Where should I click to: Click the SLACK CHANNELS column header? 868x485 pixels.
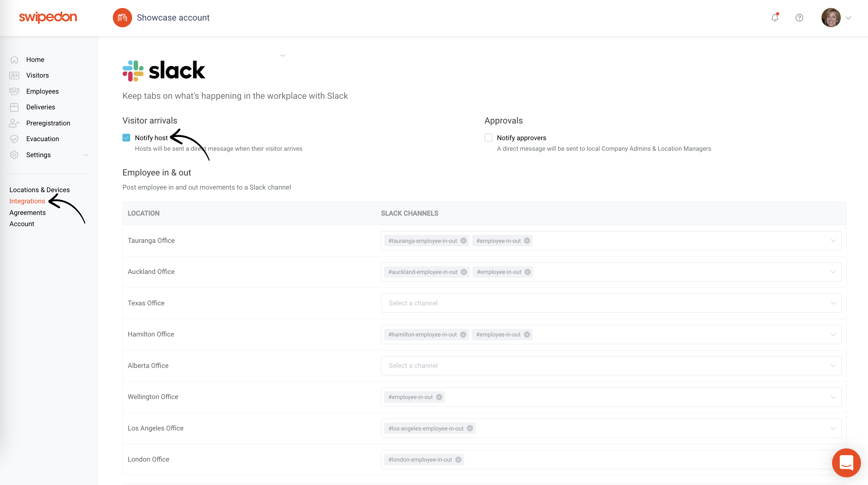[x=409, y=213]
